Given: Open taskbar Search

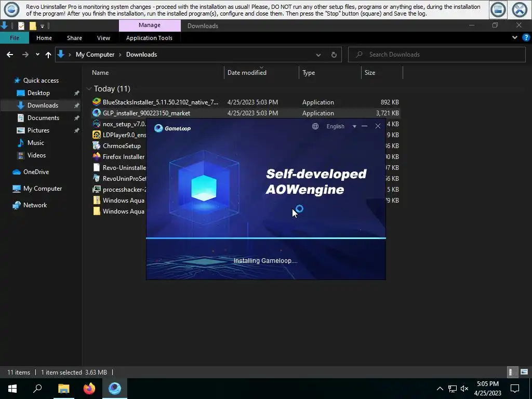Looking at the screenshot, I should point(37,389).
